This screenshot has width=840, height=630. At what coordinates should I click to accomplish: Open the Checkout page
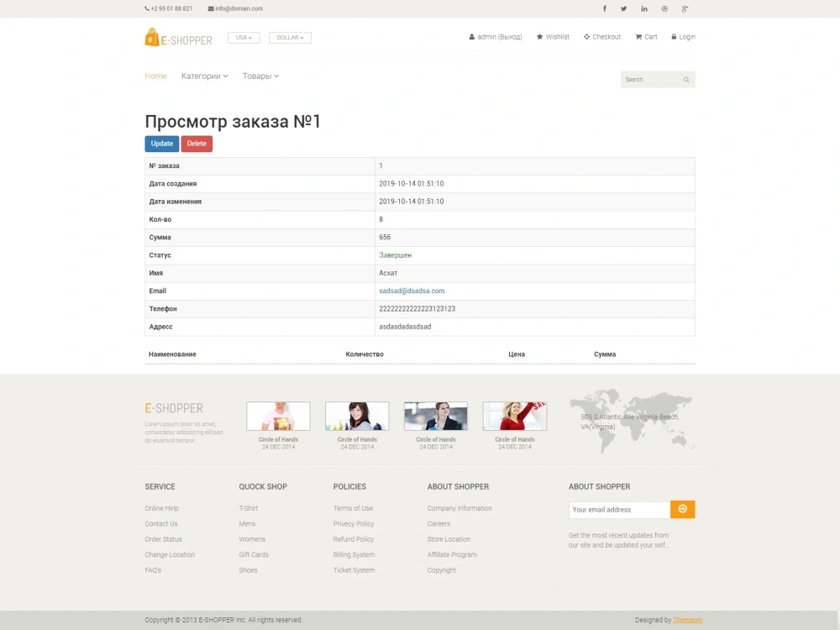602,37
